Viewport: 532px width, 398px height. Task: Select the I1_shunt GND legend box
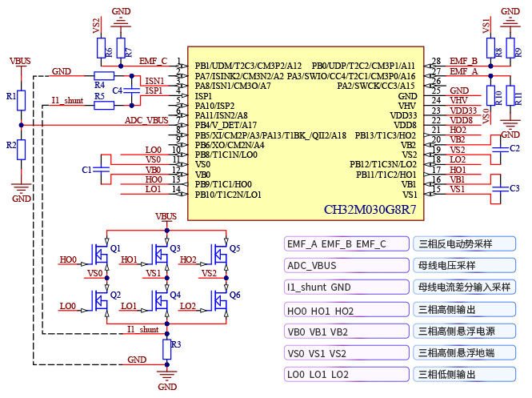(x=346, y=287)
